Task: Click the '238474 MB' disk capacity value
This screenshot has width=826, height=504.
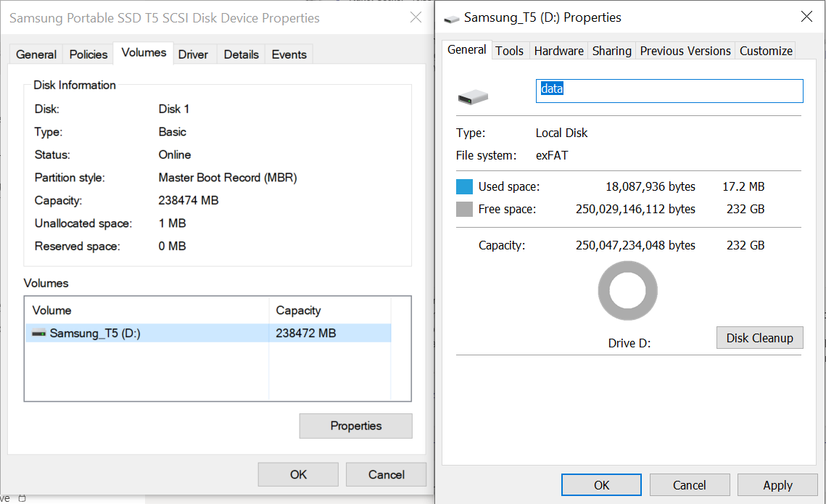Action: 189,200
